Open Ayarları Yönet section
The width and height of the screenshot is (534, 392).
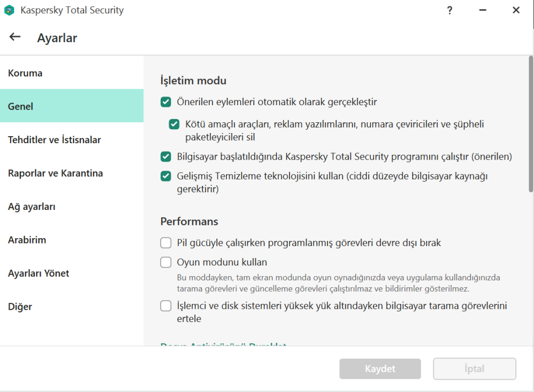tap(72, 273)
